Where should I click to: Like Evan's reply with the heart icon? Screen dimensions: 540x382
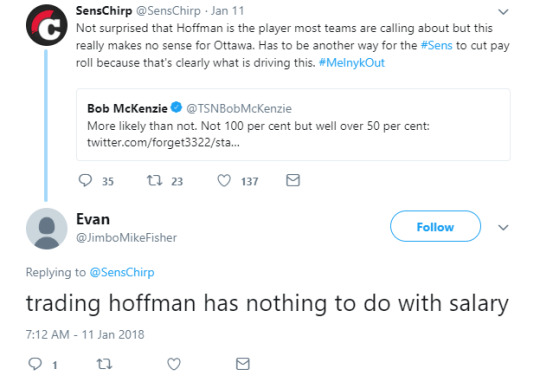pos(174,364)
